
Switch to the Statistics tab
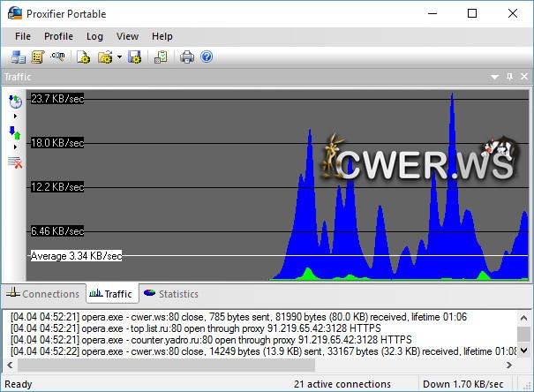click(x=170, y=294)
